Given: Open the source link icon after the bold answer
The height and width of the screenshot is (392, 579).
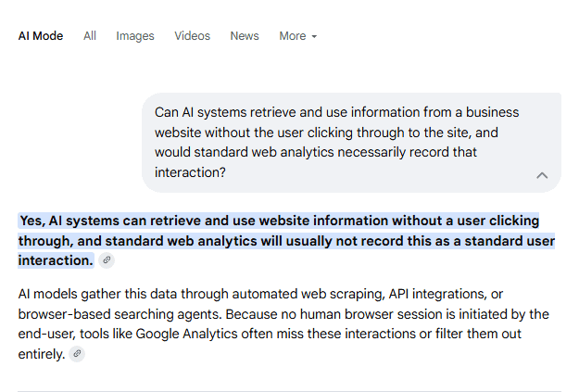Looking at the screenshot, I should pos(107,260).
